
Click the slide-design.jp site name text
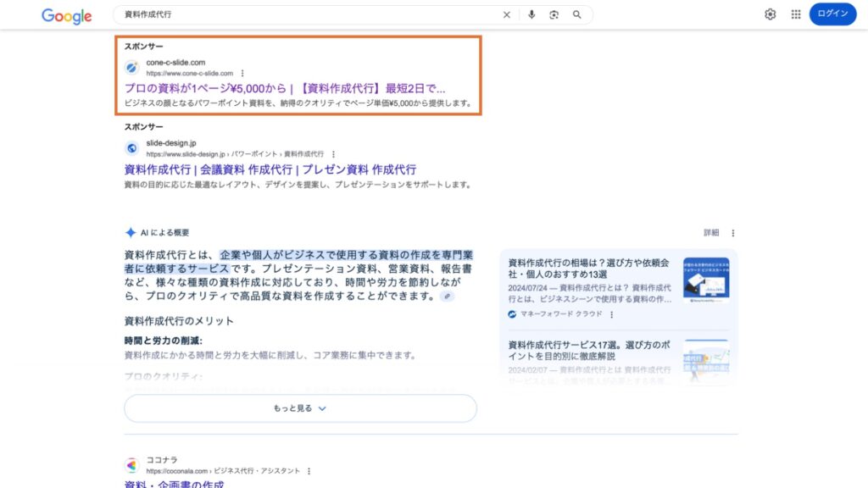(x=171, y=143)
